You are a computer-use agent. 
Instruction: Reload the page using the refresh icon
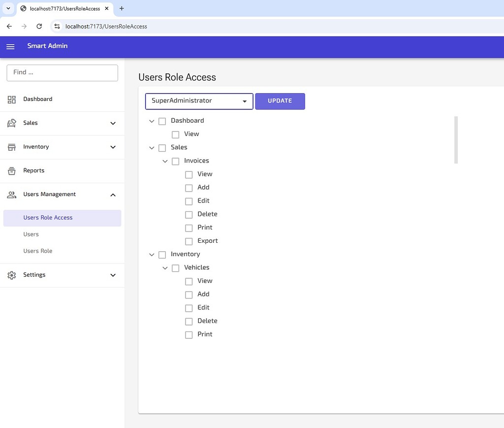pyautogui.click(x=39, y=26)
